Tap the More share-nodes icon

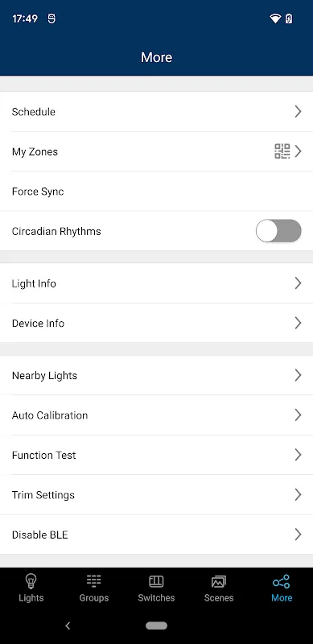[282, 581]
